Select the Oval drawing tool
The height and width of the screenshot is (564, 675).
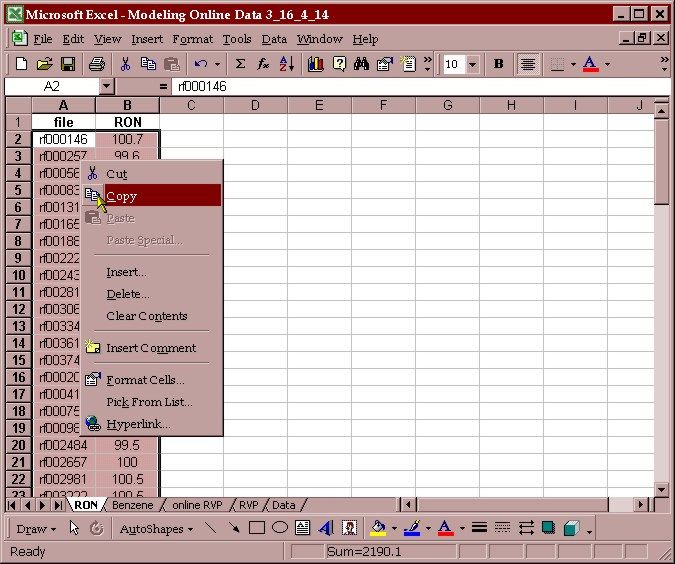pos(280,528)
